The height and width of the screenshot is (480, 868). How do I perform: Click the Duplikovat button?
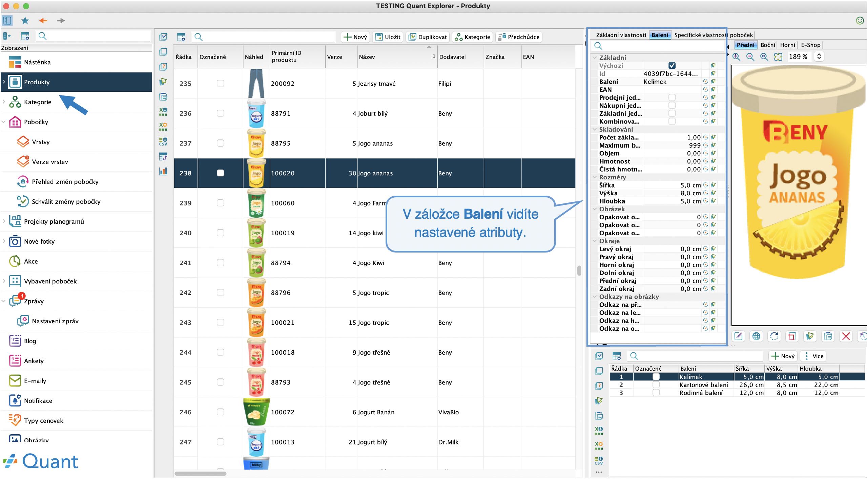[x=428, y=37]
